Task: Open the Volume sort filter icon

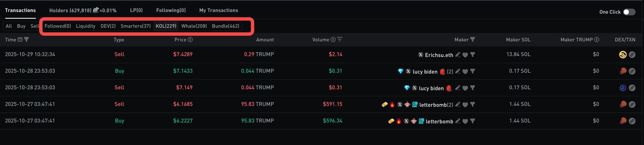Action: pos(340,40)
